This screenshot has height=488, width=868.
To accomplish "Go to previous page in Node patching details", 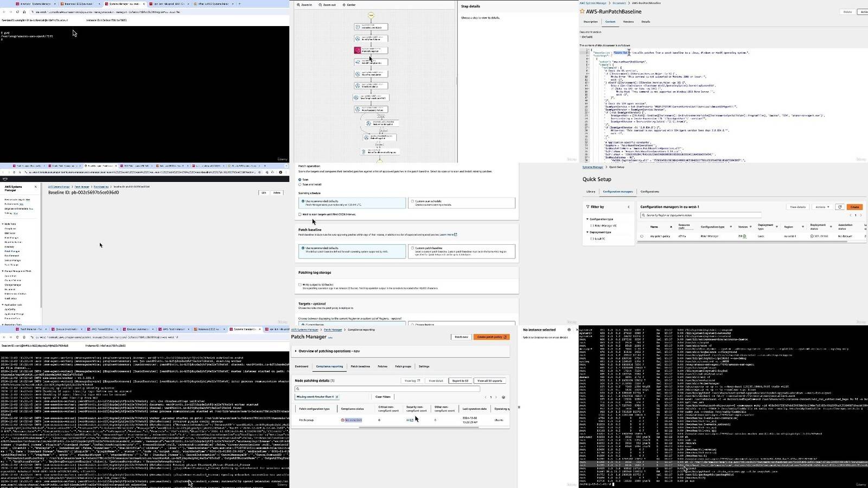I will (486, 397).
